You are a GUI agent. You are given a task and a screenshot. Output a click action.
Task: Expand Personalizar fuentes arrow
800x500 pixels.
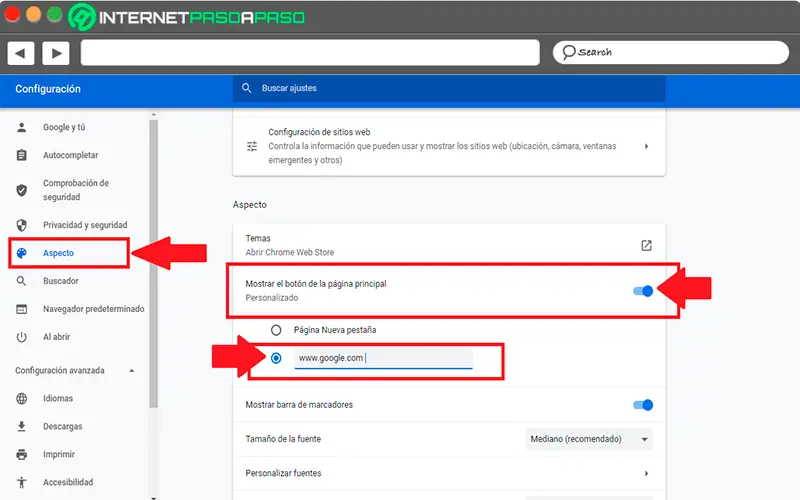(646, 473)
